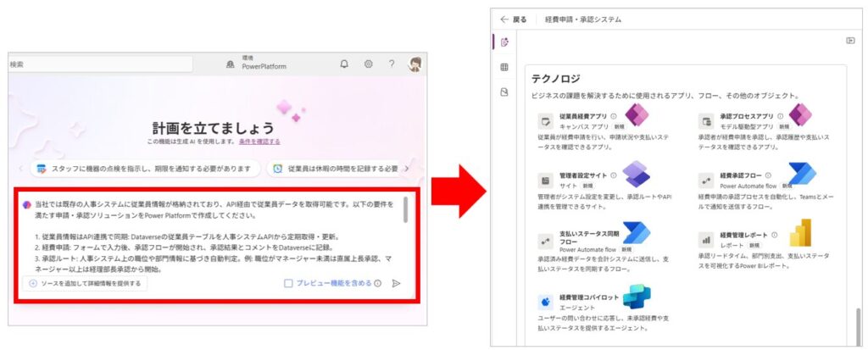Click the Power BI logo of 経費管理レポート
Viewport: 868px width, 350px height.
point(800,233)
